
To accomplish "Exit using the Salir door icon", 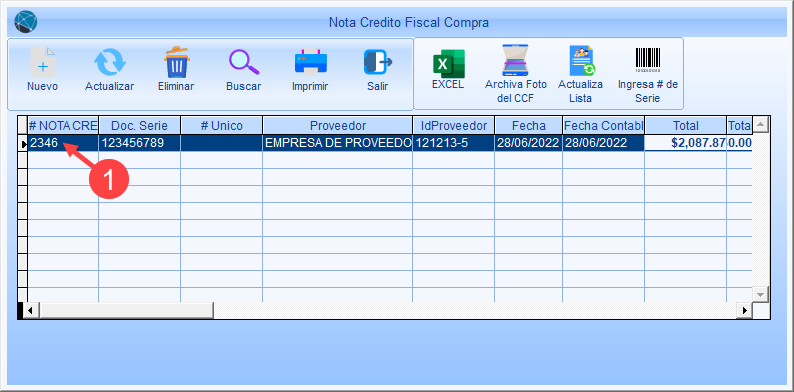I will click(378, 62).
